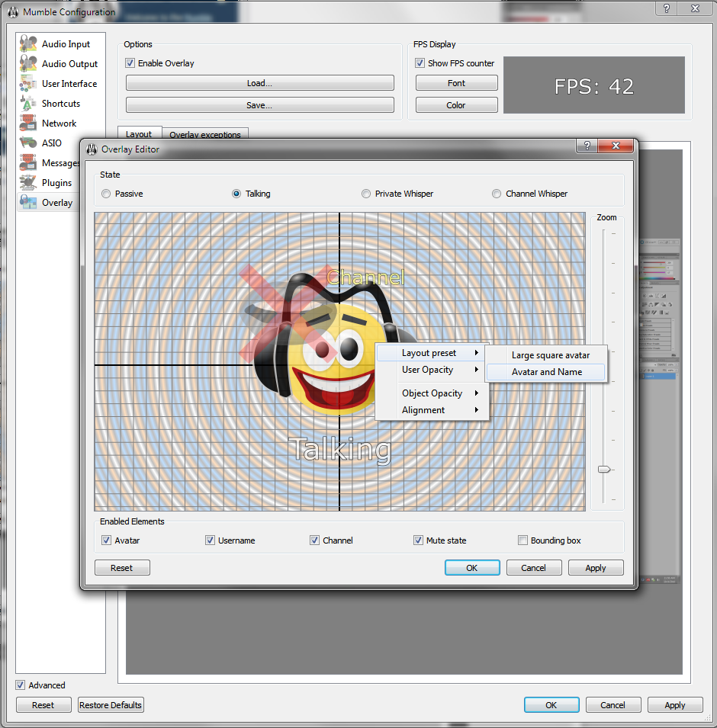
Task: Click Apply in the Overlay Editor
Action: tap(596, 568)
